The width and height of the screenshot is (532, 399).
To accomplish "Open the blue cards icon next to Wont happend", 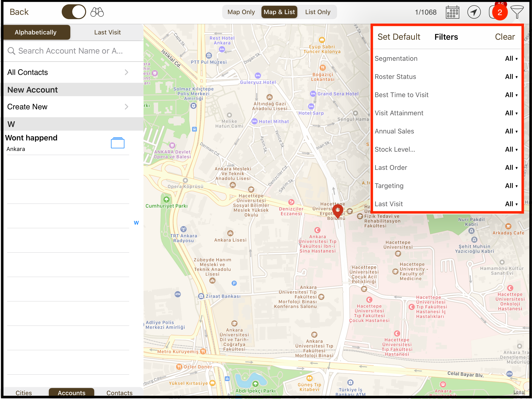I will 117,143.
